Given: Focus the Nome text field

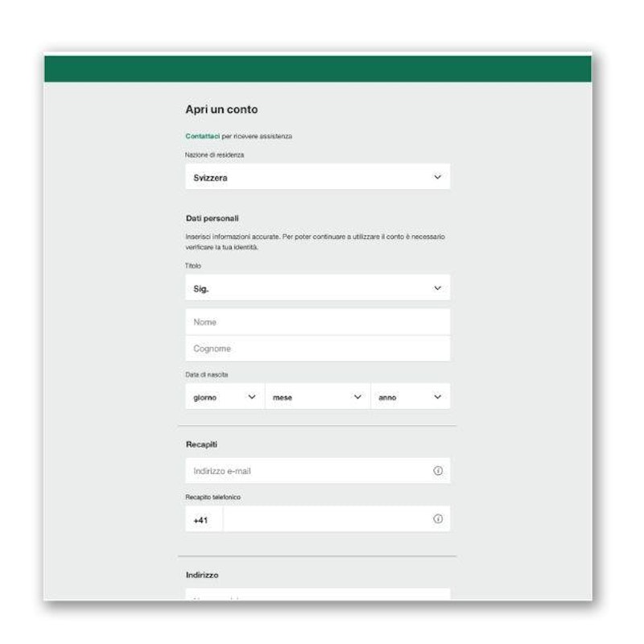Looking at the screenshot, I should [x=317, y=322].
